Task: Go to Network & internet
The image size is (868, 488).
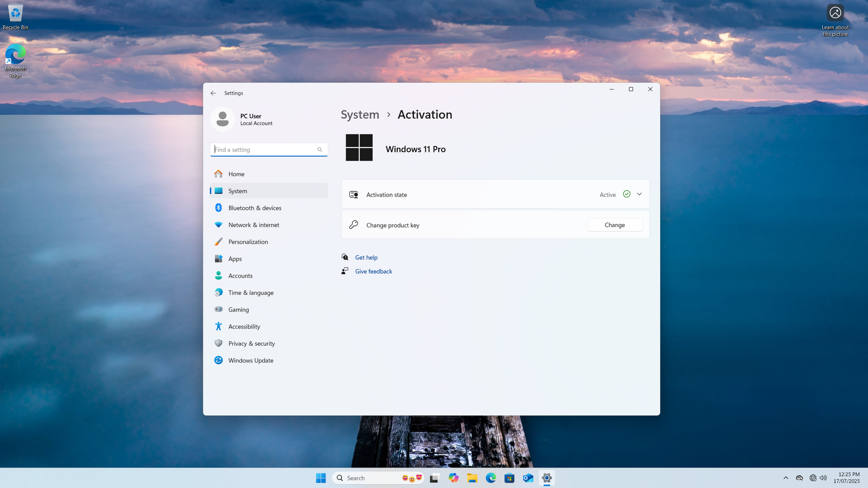Action: (x=269, y=225)
